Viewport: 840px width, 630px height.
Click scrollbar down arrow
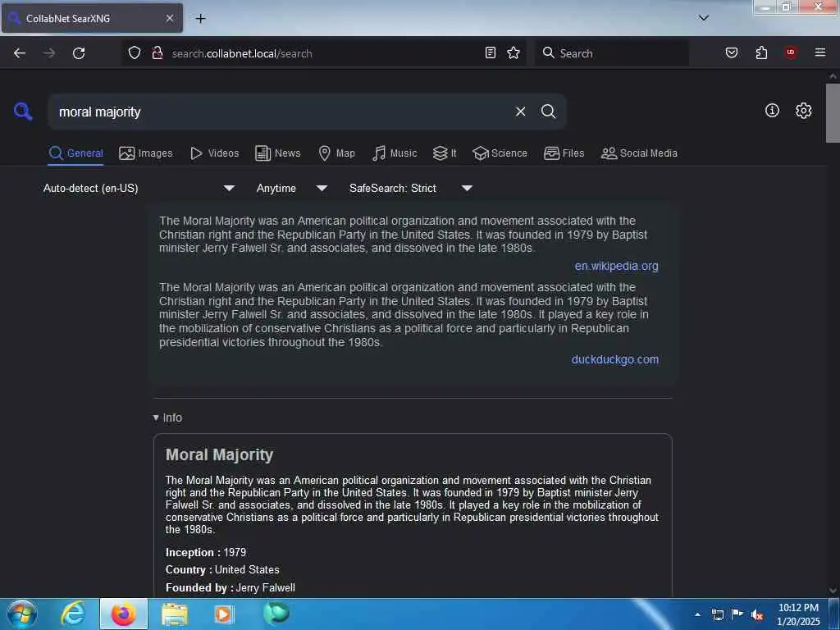pos(833,591)
